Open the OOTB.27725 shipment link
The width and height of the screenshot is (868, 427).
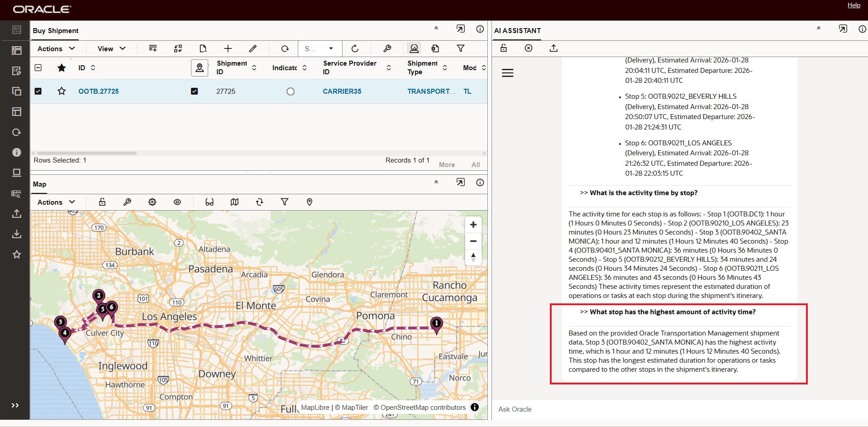tap(99, 91)
